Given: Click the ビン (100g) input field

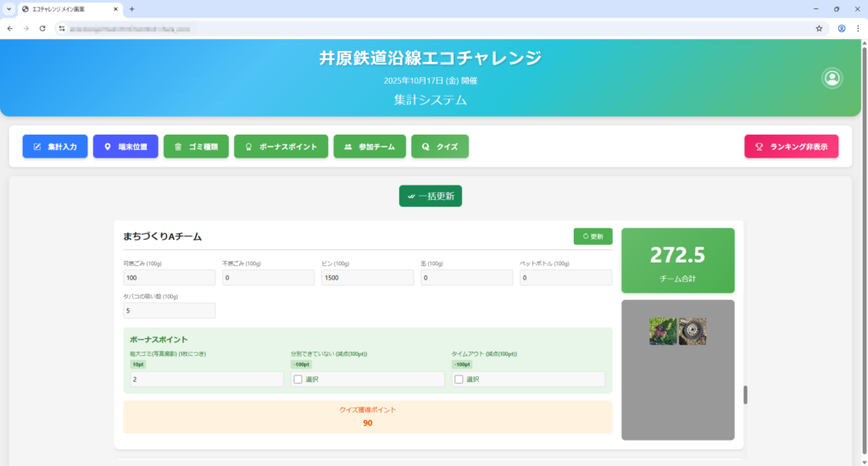Looking at the screenshot, I should 367,278.
